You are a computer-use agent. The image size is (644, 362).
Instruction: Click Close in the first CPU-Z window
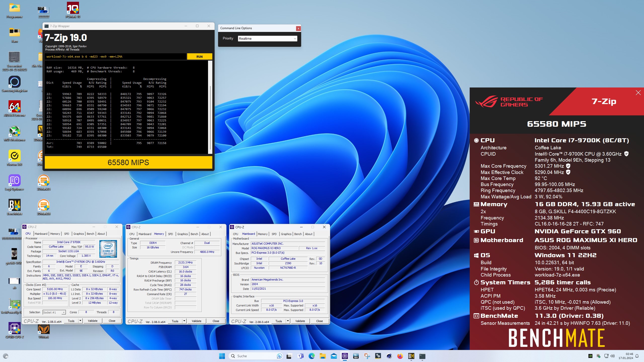tap(112, 321)
